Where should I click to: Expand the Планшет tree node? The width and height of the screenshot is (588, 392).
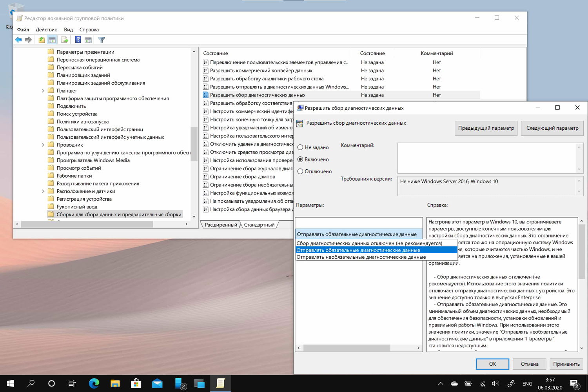coord(43,91)
